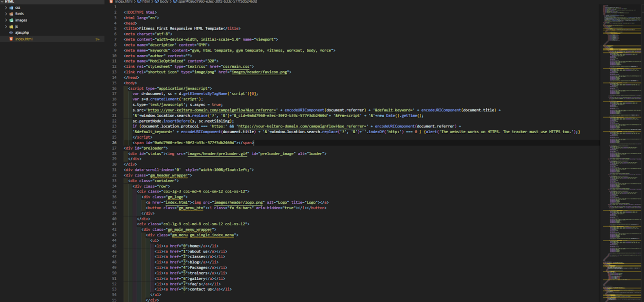Click the HTML5 icon beside index.html in explorer

tap(11, 39)
